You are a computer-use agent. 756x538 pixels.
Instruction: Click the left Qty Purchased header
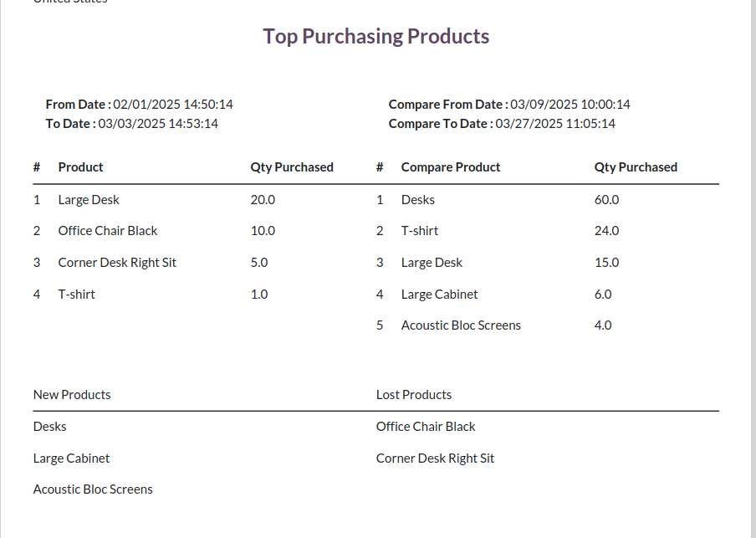coord(292,167)
